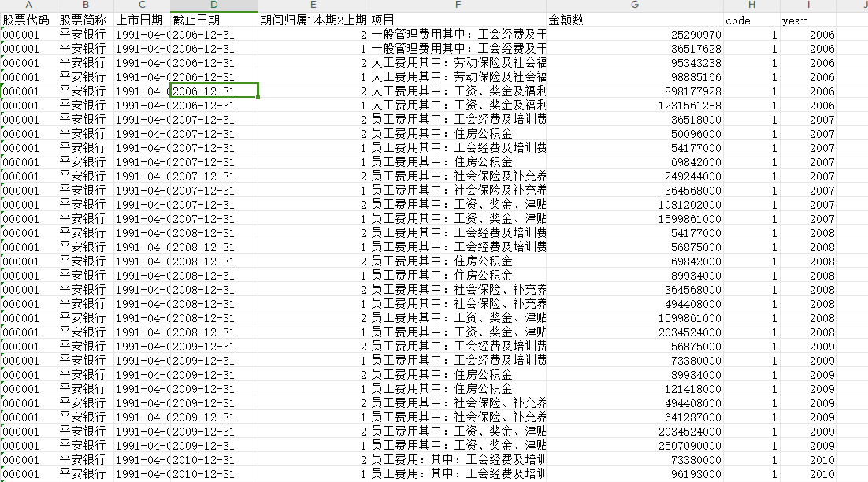Image resolution: width=868 pixels, height=482 pixels.
Task: Select the 截止日期 header cell
Action: pos(214,20)
